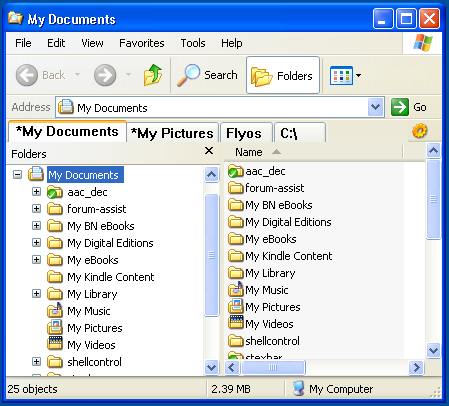Open the Search pane

click(x=207, y=75)
